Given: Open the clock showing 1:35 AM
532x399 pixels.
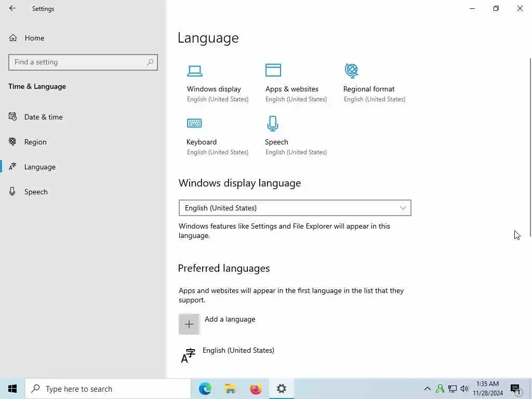Looking at the screenshot, I should tap(487, 389).
